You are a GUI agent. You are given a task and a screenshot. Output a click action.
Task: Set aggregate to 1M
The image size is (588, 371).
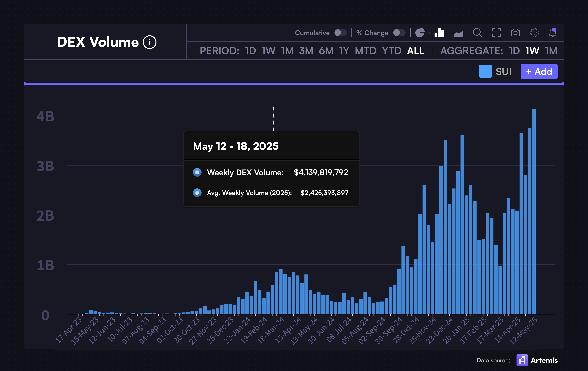551,51
